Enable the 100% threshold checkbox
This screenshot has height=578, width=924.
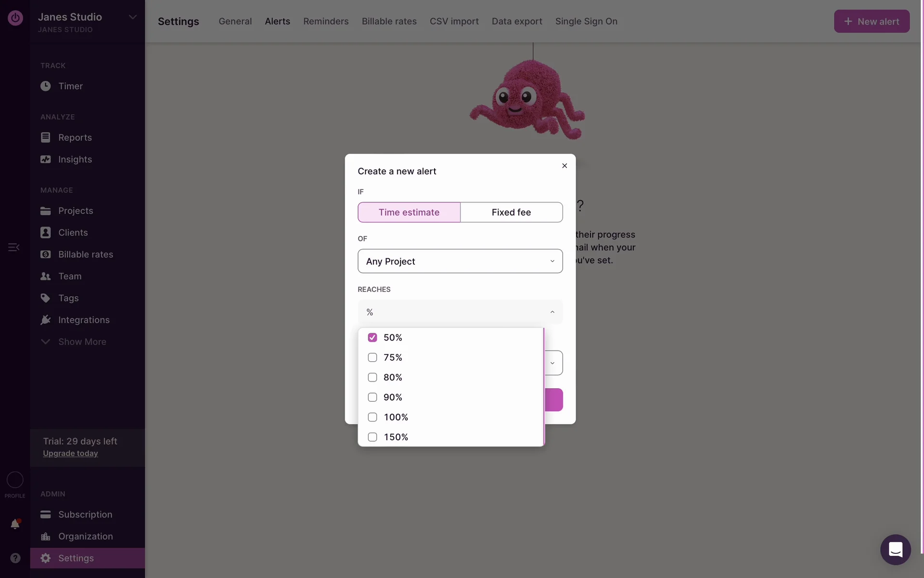pyautogui.click(x=372, y=417)
